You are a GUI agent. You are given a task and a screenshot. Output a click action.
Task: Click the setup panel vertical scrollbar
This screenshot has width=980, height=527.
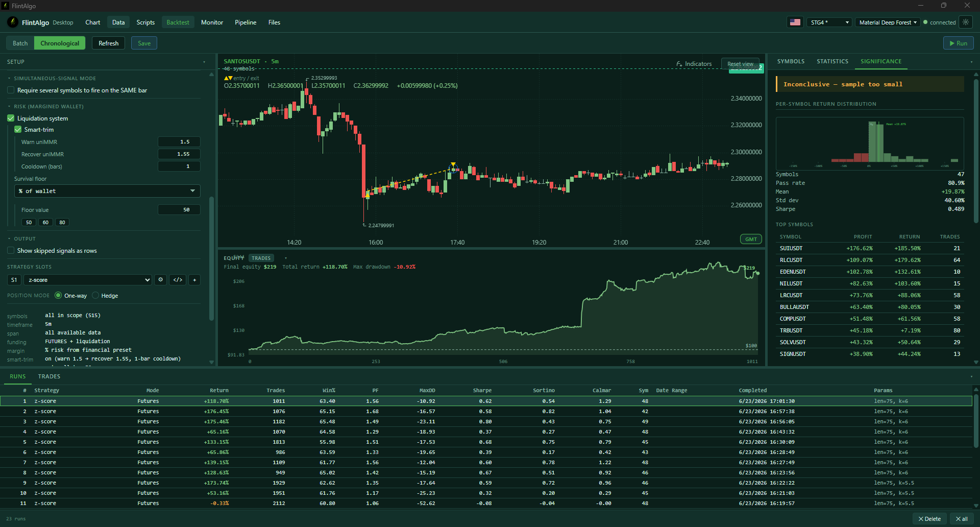(x=211, y=258)
